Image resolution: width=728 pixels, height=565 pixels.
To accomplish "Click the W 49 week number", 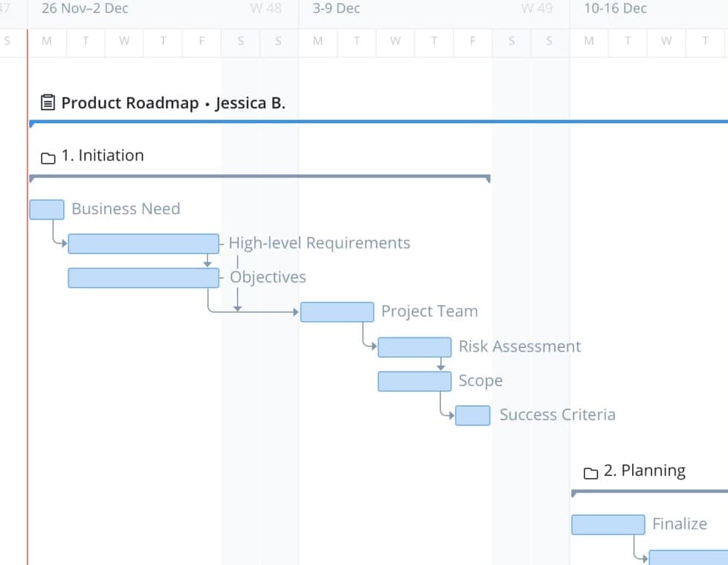I will (537, 8).
